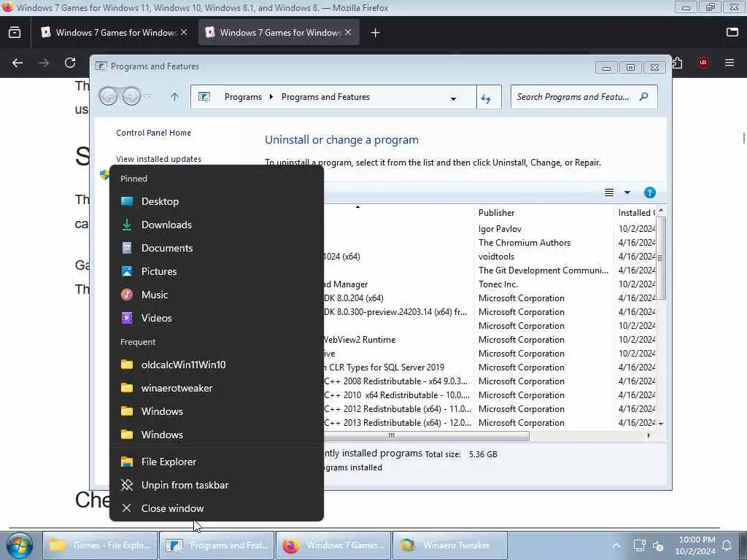Click the Videos film icon
Screen dimensions: 747x560
tap(127, 318)
